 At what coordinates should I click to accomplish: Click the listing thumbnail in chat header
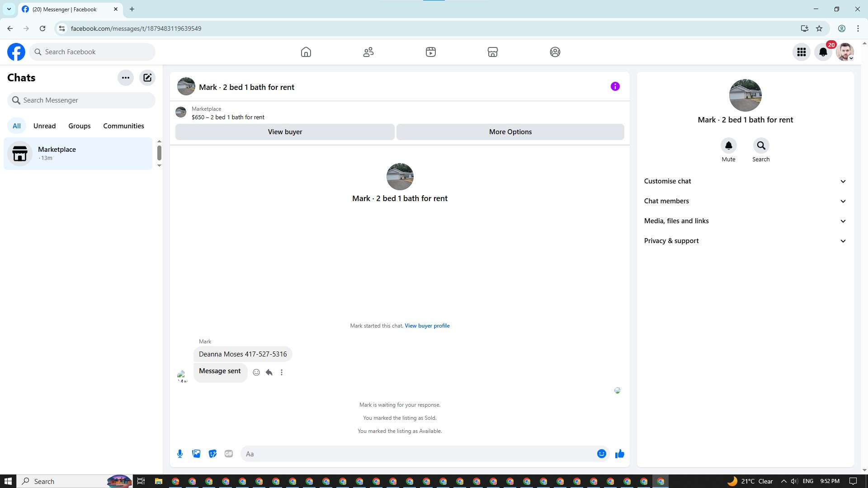point(186,86)
